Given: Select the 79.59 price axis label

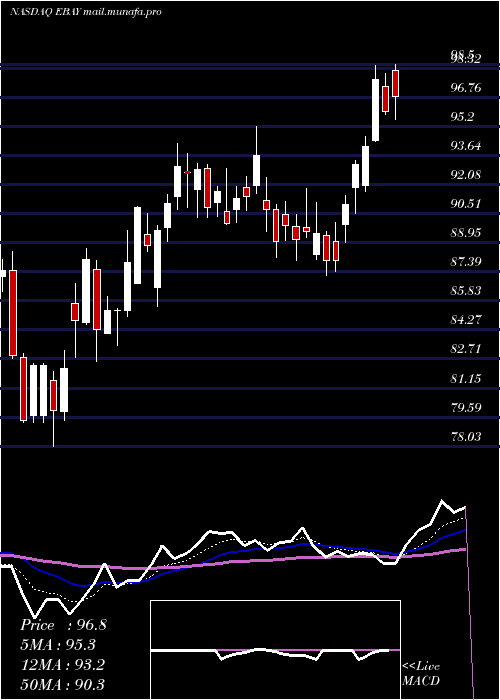Looking at the screenshot, I should (x=466, y=408).
